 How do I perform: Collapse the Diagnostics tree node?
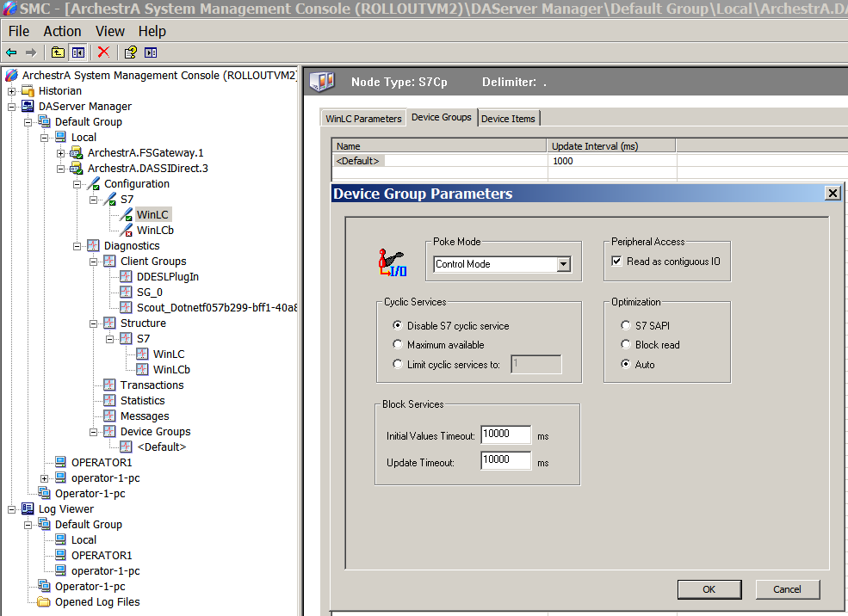coord(77,246)
